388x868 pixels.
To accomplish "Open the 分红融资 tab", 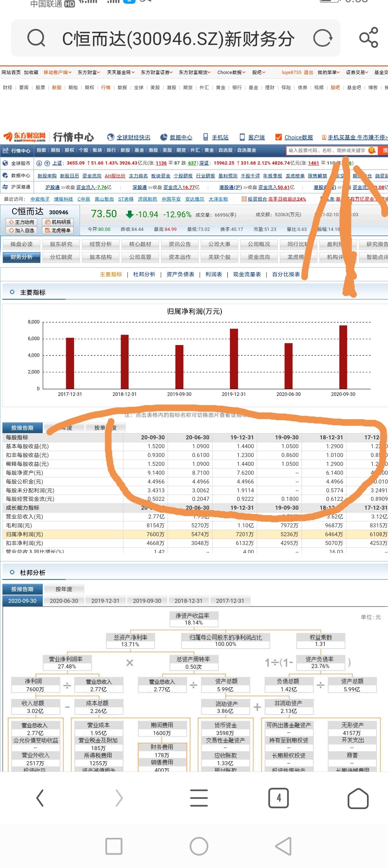I will coord(61,257).
